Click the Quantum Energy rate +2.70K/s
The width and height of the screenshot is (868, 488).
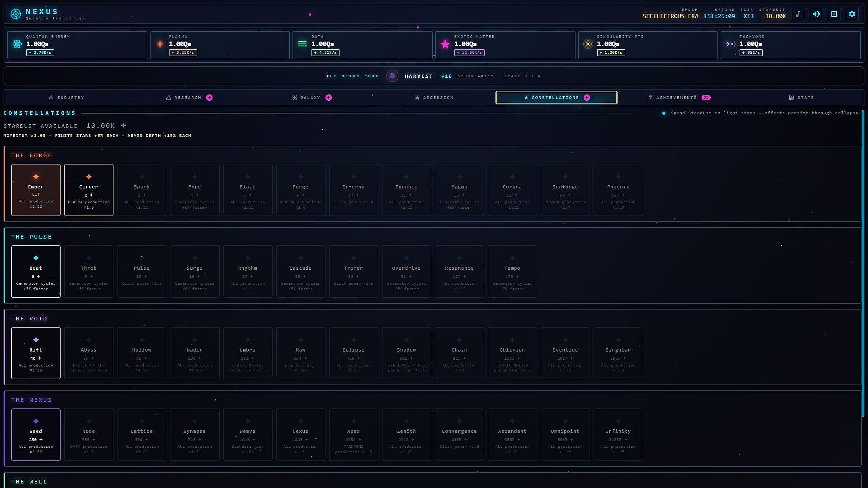click(40, 53)
